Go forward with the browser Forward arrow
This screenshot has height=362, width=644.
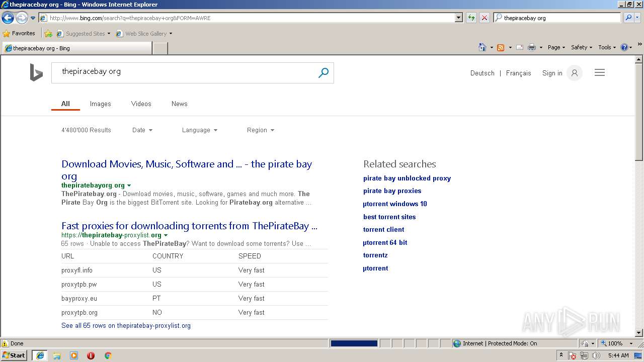(x=22, y=18)
